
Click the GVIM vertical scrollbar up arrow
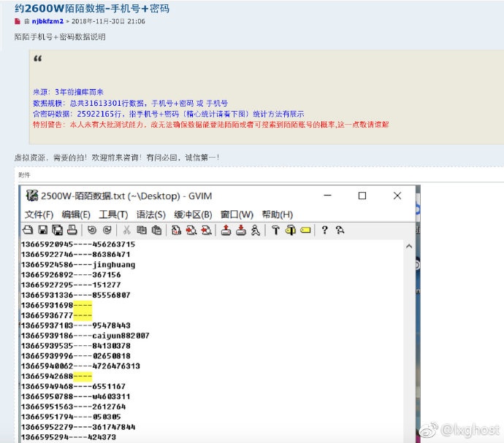click(x=409, y=246)
